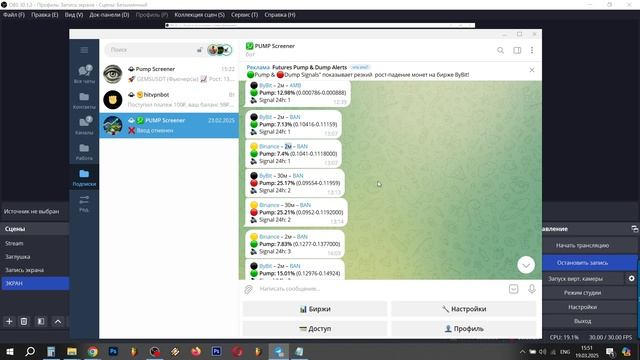Expand hidden system tray icons chevron
Viewport: 640px width, 360px height.
click(522, 352)
